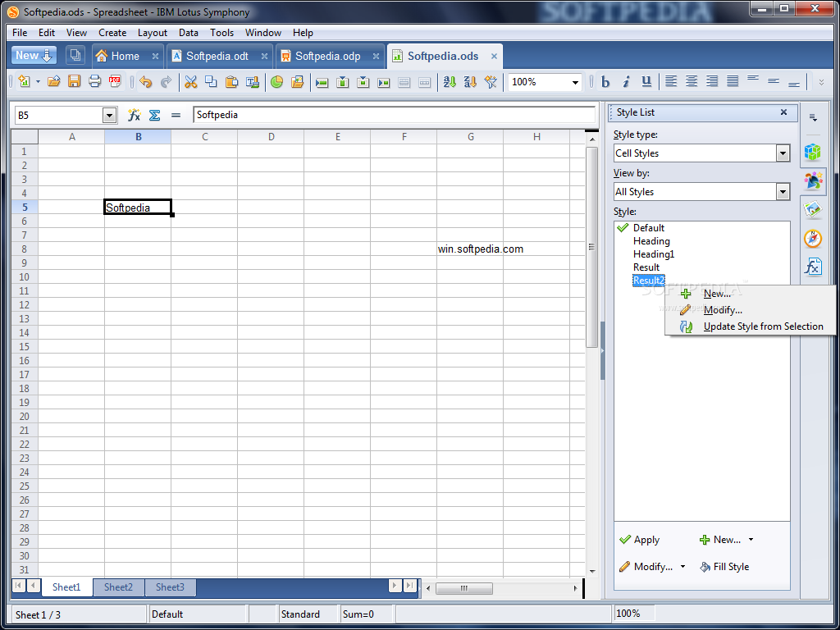Click the Apply style button
Viewport: 840px width, 630px height.
pos(640,540)
